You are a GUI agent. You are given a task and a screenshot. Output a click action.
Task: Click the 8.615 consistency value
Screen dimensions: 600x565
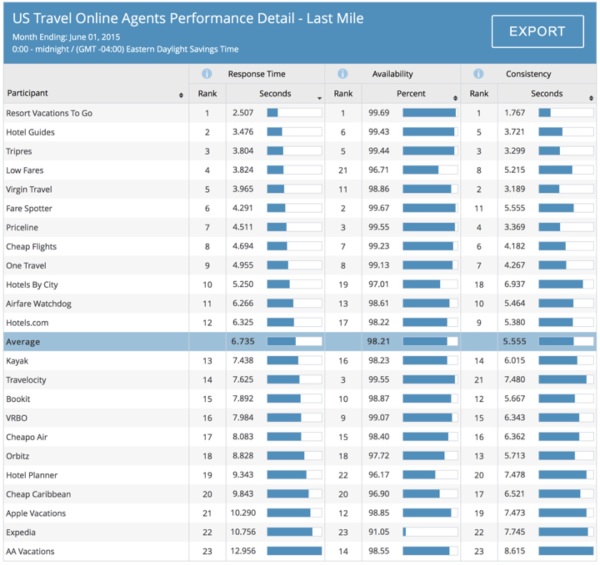point(515,551)
